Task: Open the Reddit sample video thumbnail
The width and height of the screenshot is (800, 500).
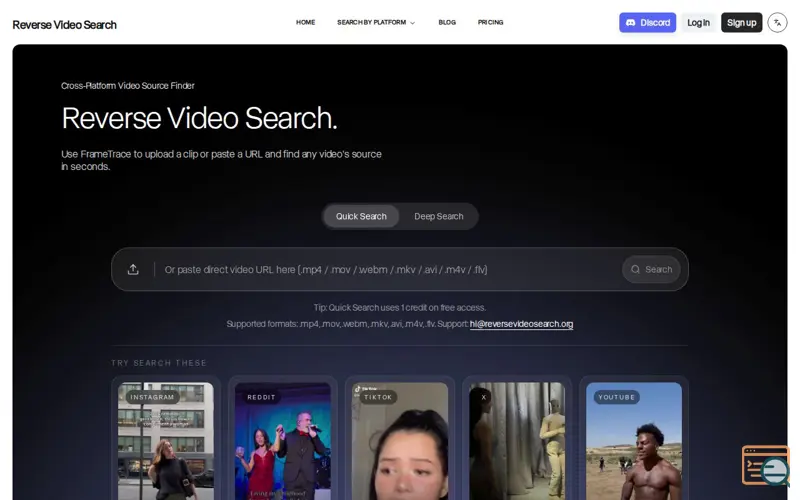Action: coord(283,441)
